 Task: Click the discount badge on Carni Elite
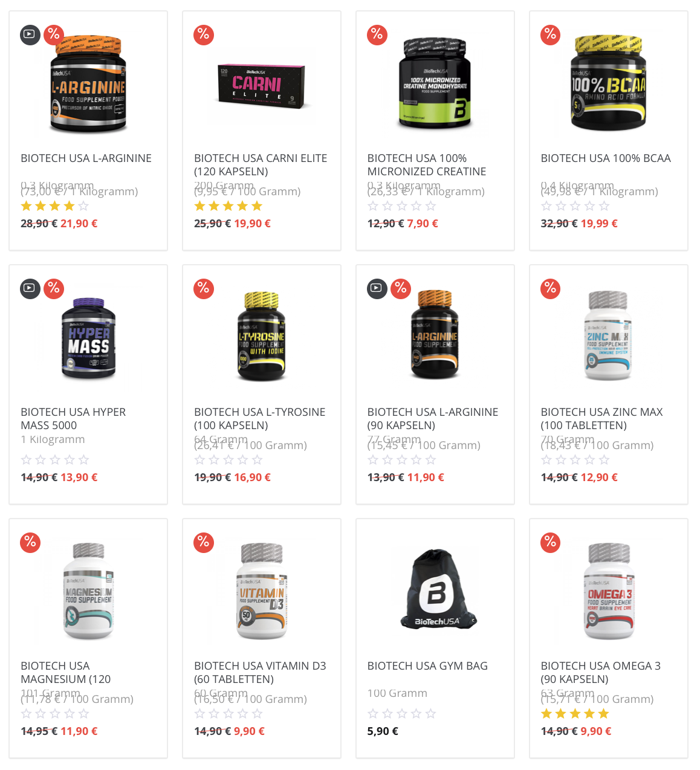pyautogui.click(x=204, y=34)
